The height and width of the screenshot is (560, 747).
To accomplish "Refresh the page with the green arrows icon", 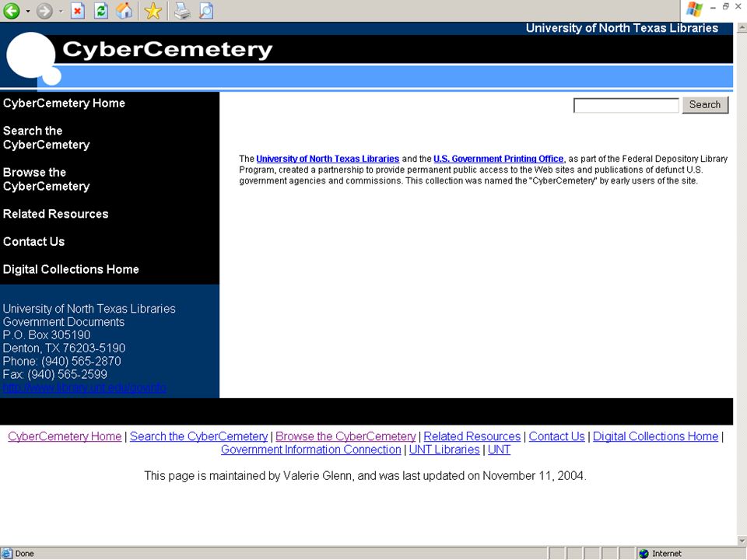I will point(101,10).
